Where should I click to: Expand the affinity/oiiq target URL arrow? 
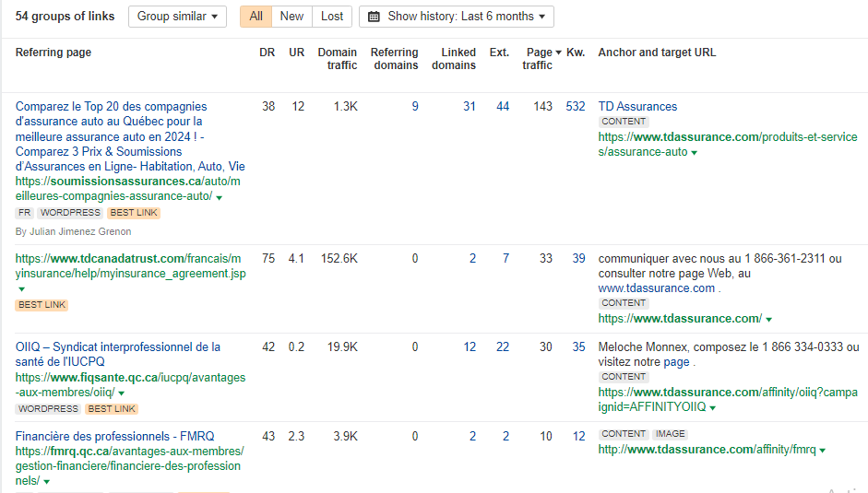[x=712, y=408]
